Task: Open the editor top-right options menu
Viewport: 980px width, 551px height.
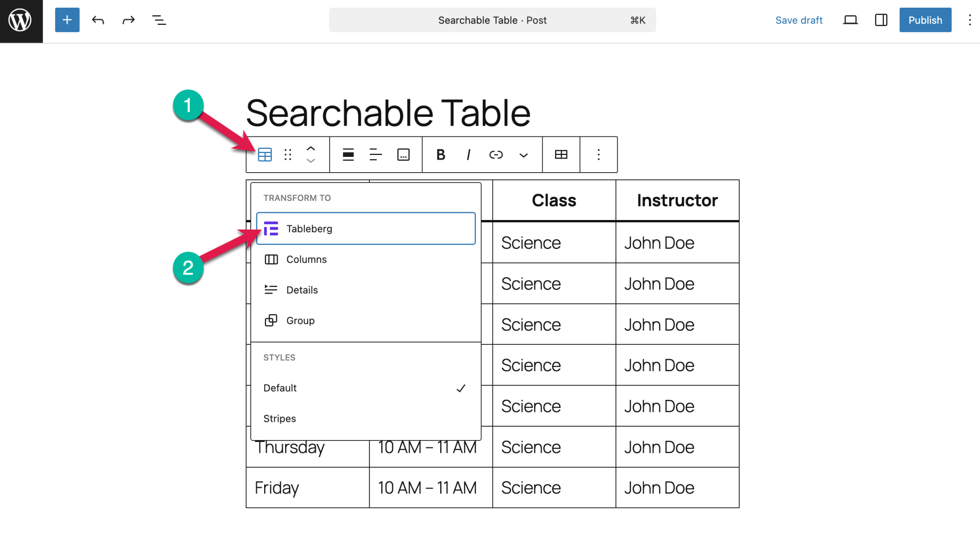Action: pos(969,20)
